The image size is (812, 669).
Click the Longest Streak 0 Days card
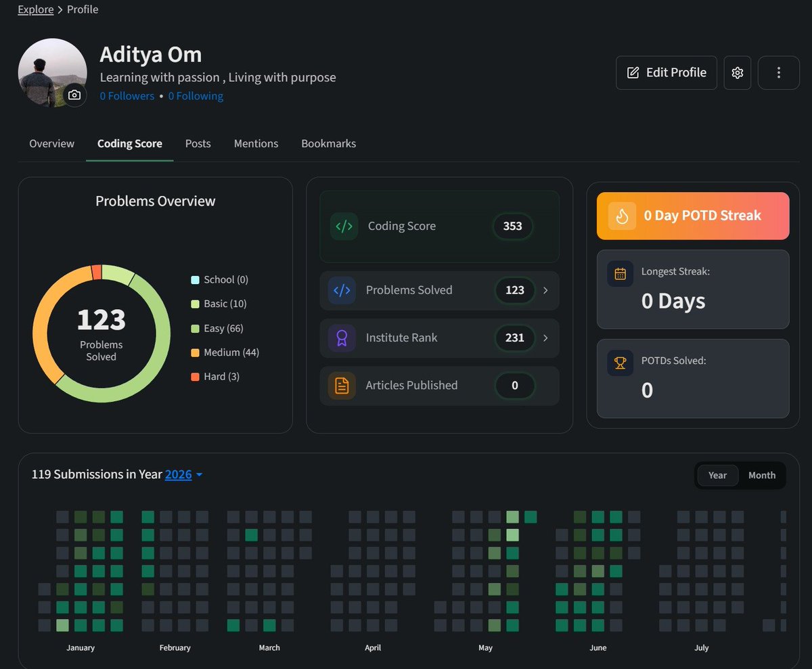click(693, 290)
